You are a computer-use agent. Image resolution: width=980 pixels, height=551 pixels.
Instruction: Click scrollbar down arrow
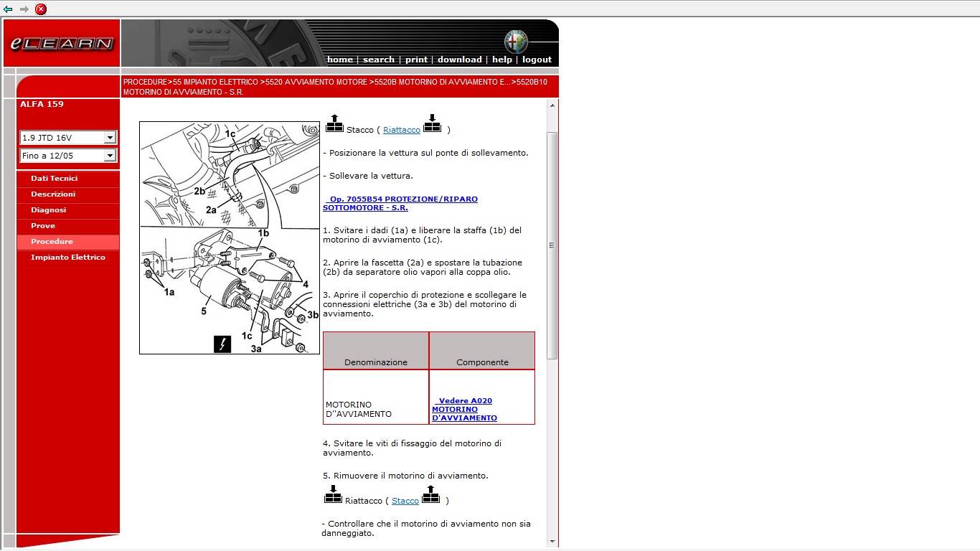(x=552, y=541)
